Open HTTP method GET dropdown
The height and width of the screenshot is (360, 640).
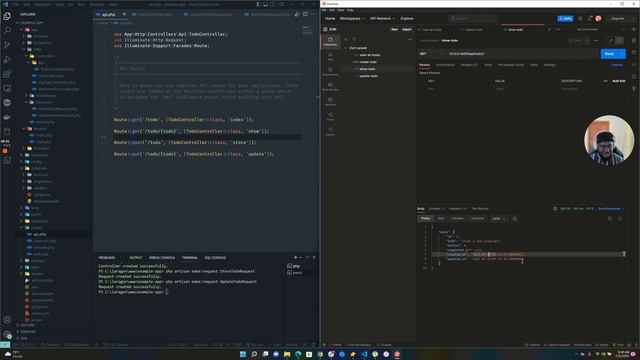click(431, 53)
